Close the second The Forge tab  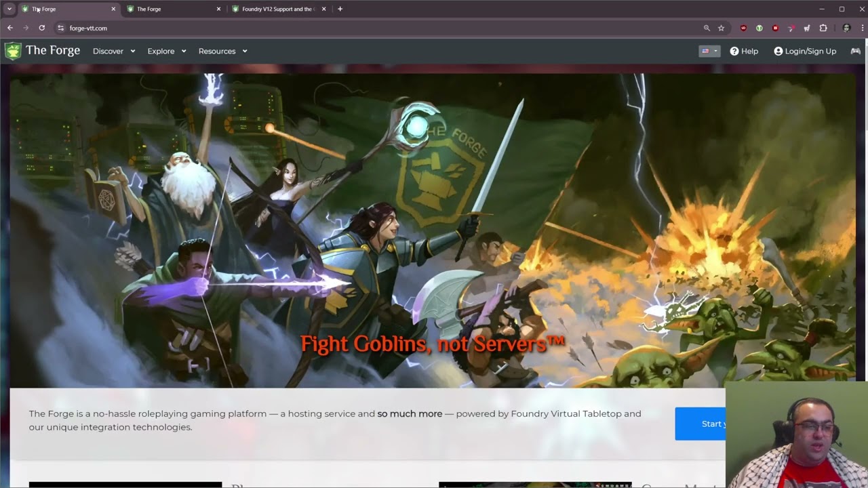coord(218,9)
